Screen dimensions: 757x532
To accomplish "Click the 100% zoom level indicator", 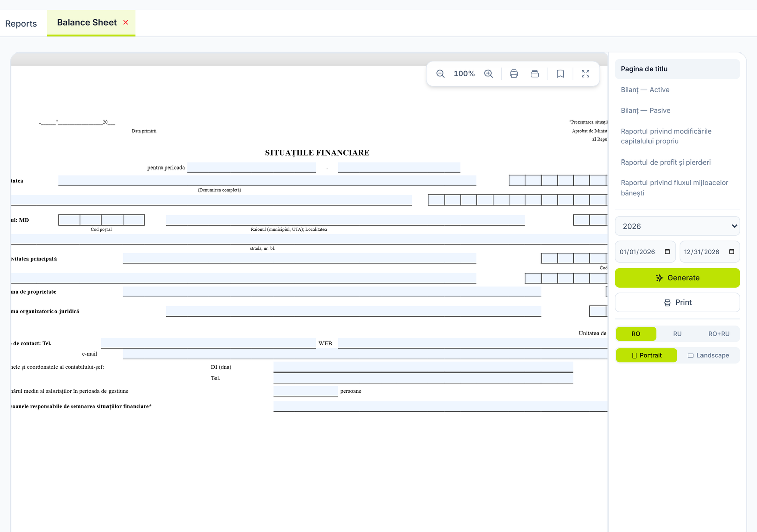I will [464, 74].
